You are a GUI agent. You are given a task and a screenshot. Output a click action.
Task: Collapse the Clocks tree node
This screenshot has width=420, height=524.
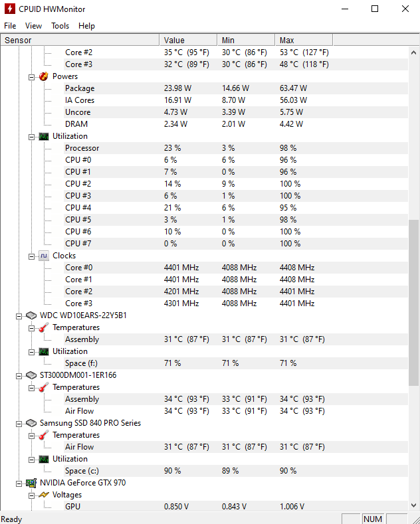tap(31, 256)
